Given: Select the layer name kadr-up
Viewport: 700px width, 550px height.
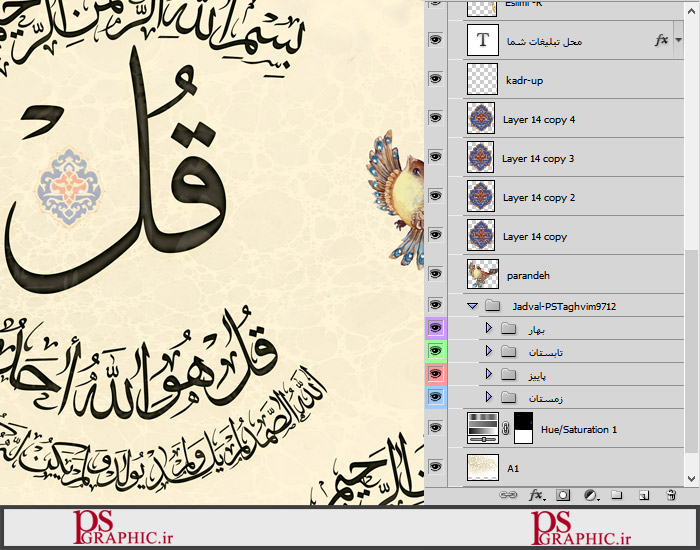Looking at the screenshot, I should 525,81.
